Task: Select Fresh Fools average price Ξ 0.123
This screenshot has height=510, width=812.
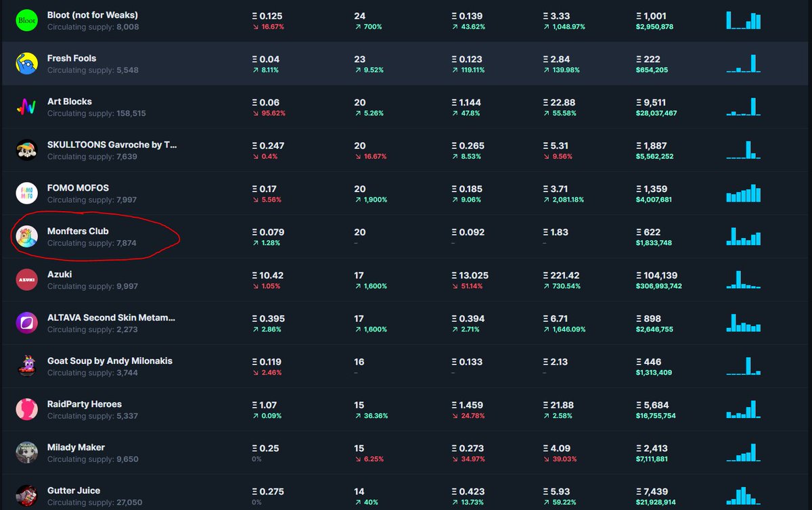Action: 467,59
